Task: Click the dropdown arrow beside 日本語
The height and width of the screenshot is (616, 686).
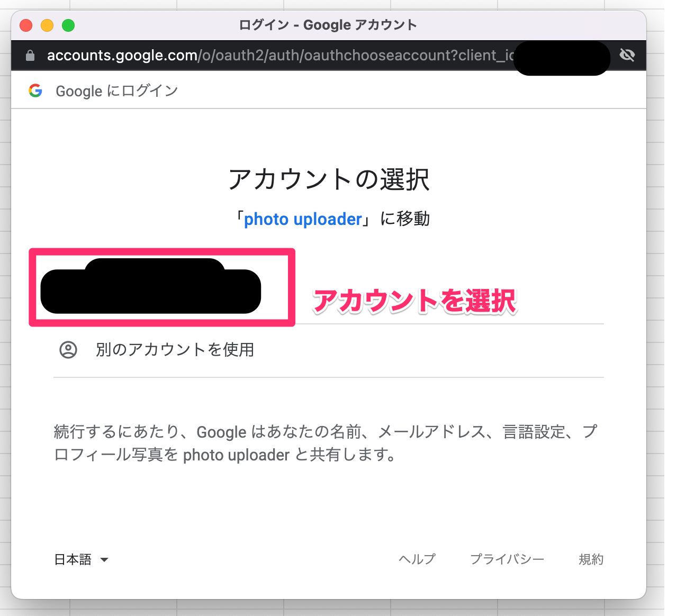Action: point(105,560)
